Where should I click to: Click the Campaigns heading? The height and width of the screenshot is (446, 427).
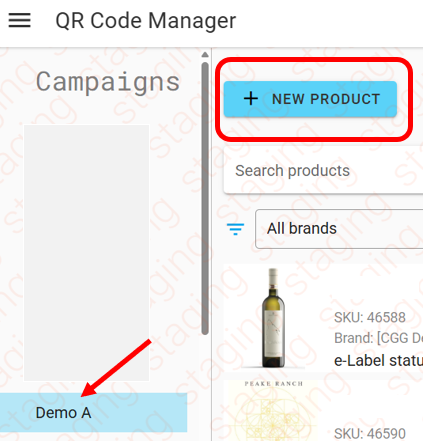coord(108,82)
